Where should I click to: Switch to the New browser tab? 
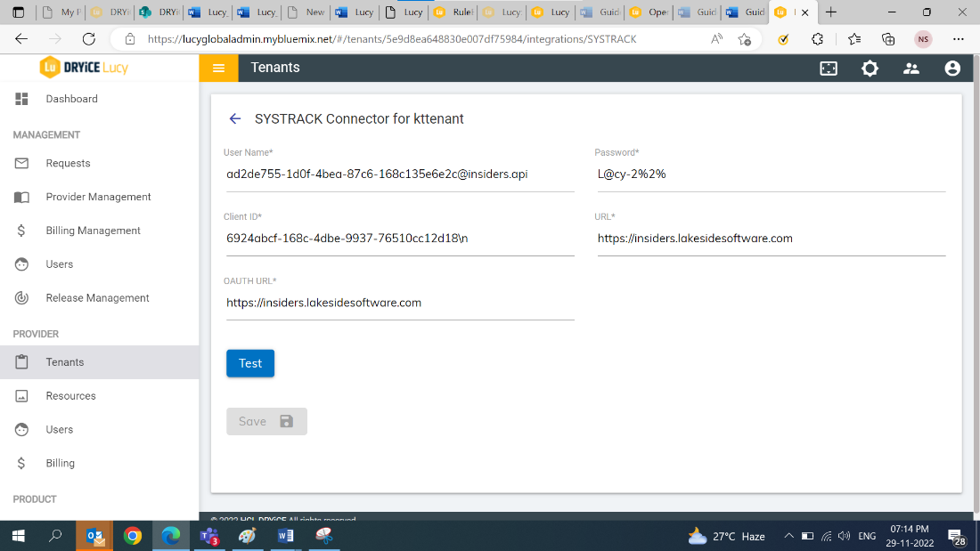pyautogui.click(x=306, y=12)
